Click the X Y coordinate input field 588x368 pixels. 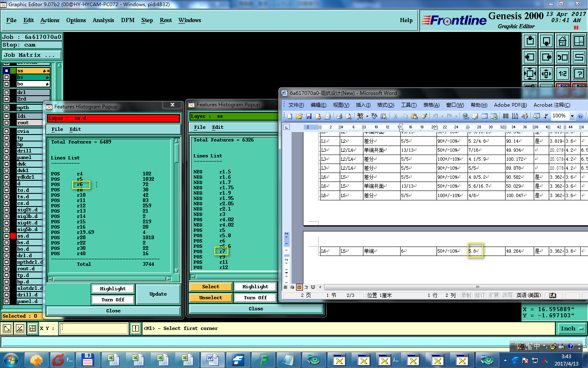pos(94,328)
